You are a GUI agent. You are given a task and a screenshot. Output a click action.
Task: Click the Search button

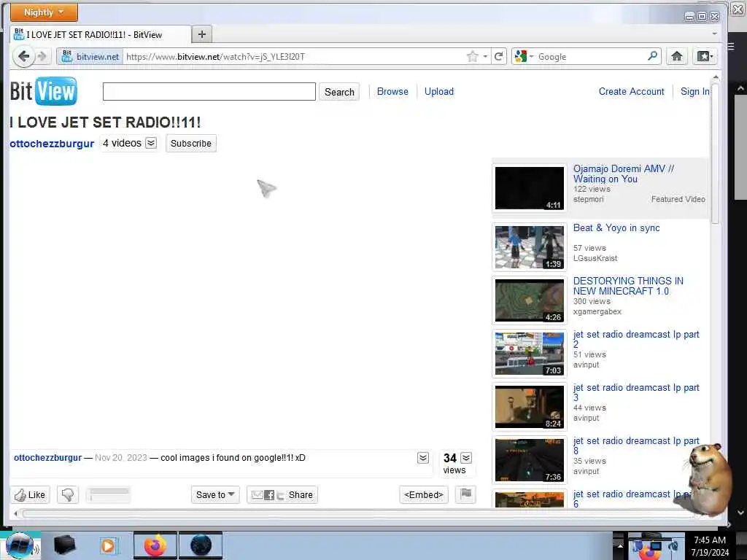pos(339,92)
